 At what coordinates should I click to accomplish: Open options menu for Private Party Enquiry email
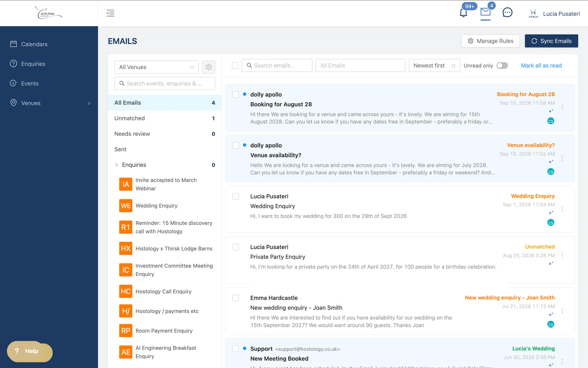coord(562,255)
